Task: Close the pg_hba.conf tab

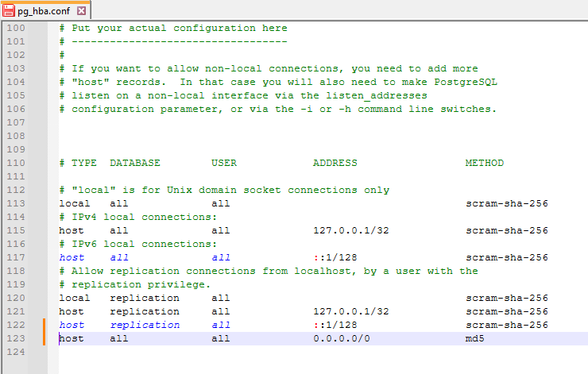Action: [81, 11]
